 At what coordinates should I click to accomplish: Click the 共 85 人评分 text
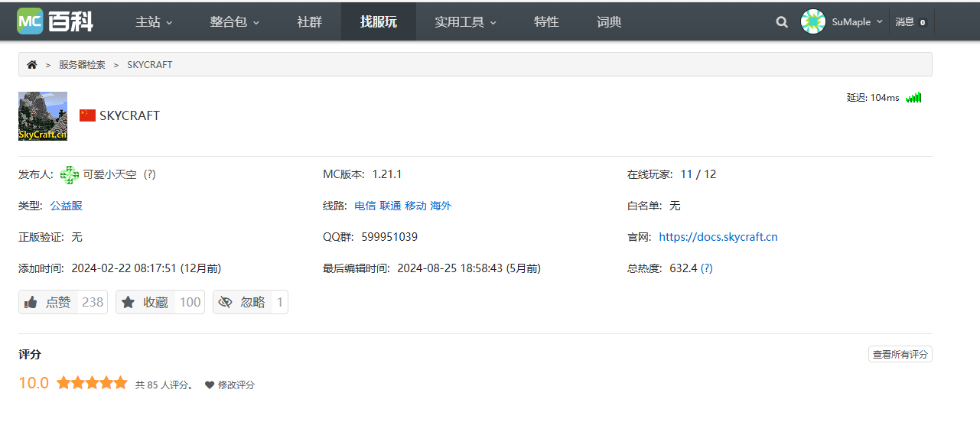pos(164,385)
